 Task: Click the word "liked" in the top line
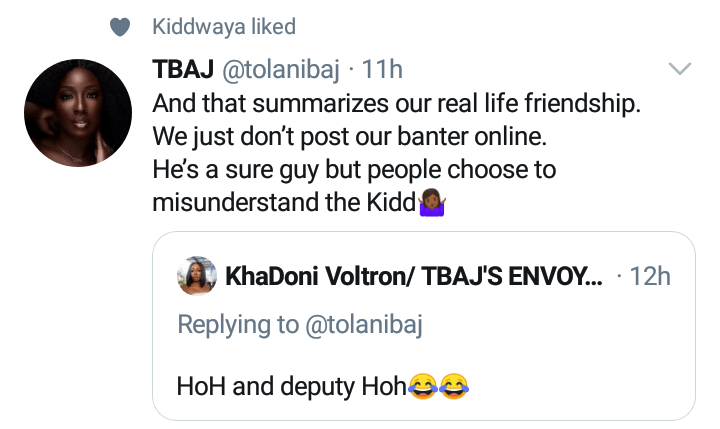[x=270, y=28]
